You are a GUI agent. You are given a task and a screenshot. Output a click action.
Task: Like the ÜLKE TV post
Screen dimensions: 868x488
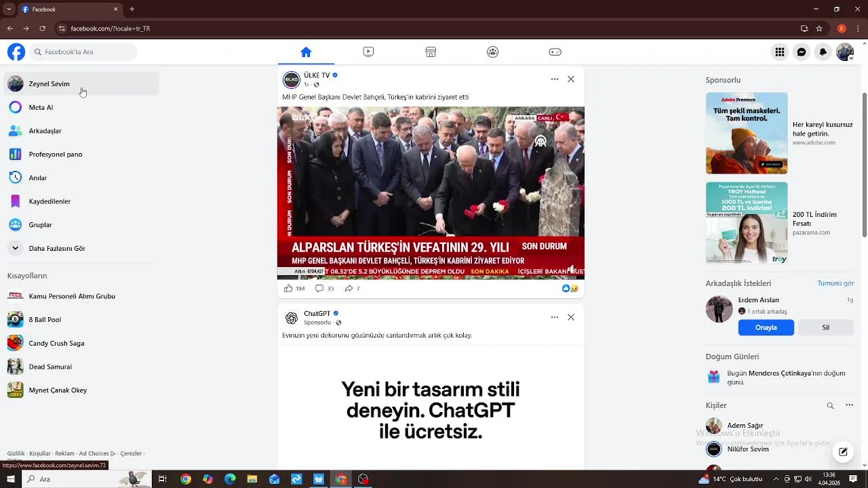(x=294, y=289)
